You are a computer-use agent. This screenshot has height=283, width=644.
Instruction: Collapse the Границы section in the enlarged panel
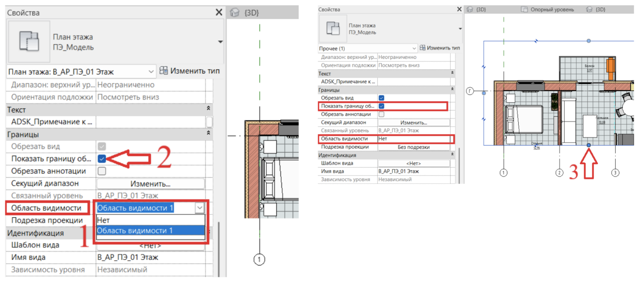point(209,134)
